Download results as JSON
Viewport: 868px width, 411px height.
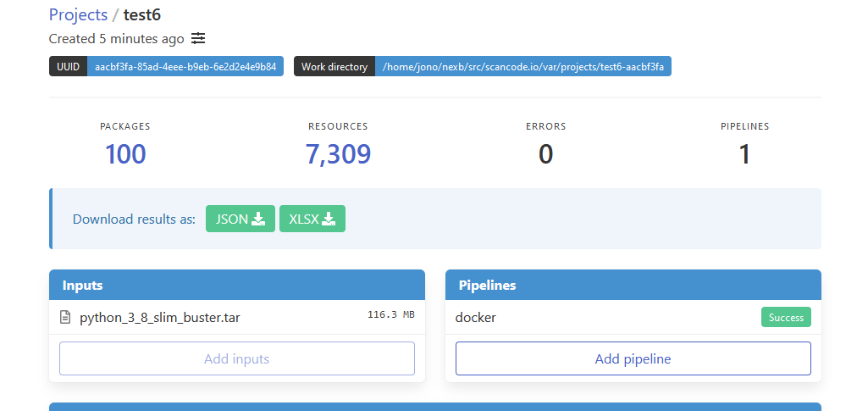(x=240, y=219)
